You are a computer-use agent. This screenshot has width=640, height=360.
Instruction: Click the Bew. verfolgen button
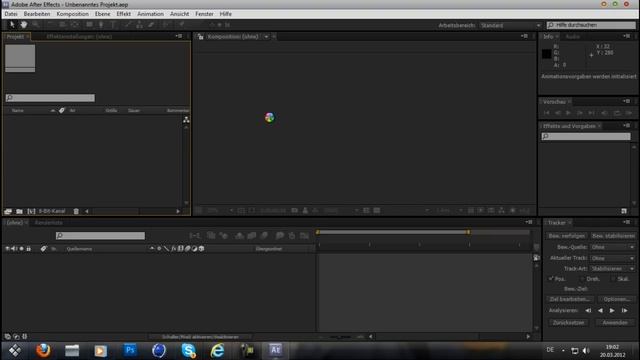567,236
